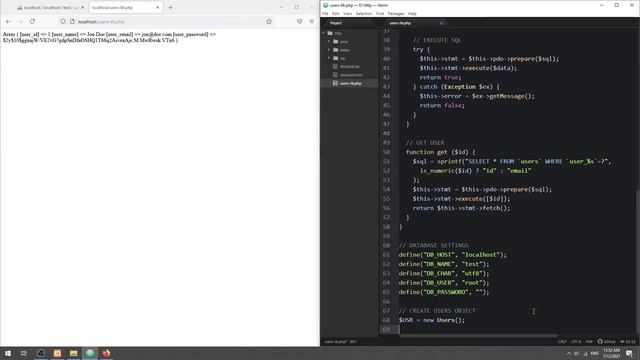Click line number 50 in the editor gutter
640x360 pixels.
coord(386,152)
